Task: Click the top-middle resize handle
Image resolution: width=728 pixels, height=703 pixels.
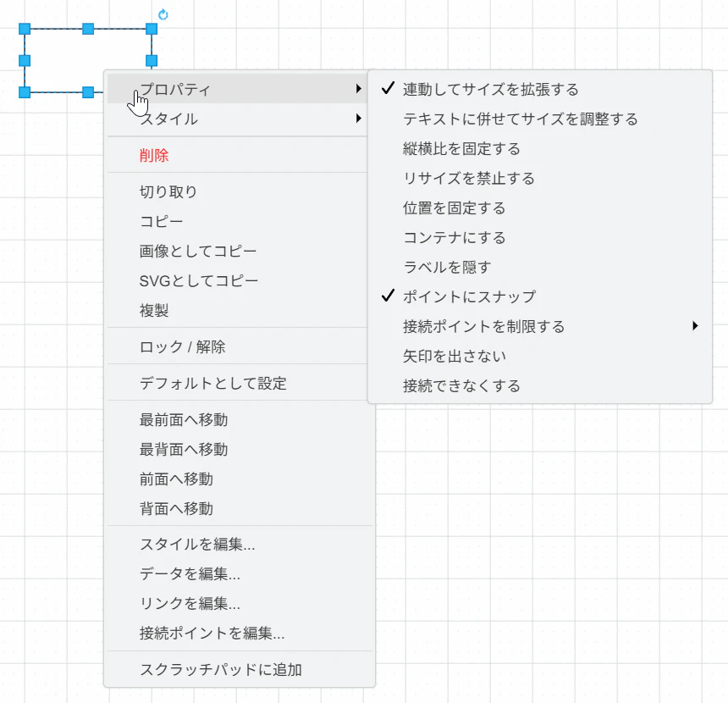Action: point(88,29)
